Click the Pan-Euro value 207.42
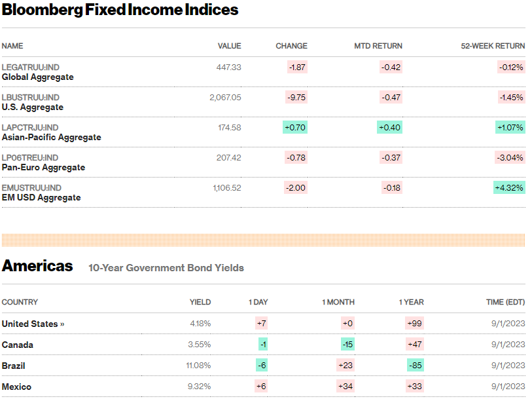This screenshot has width=532, height=399. pyautogui.click(x=228, y=158)
